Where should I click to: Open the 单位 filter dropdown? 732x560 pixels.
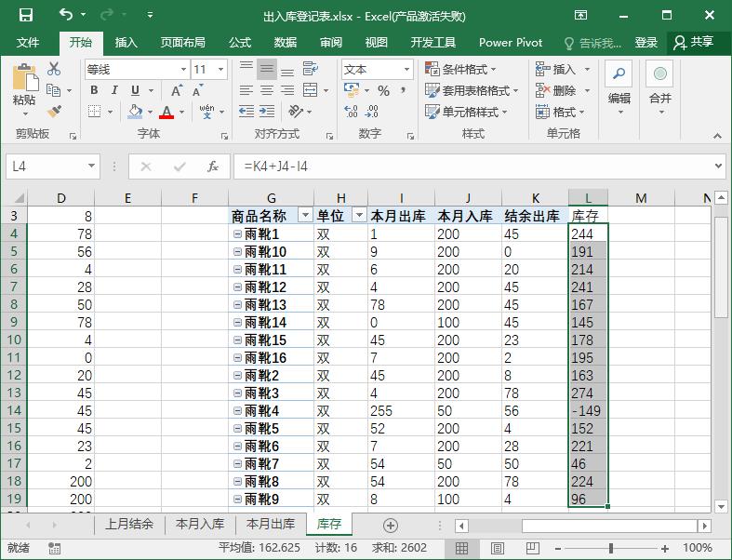(359, 215)
